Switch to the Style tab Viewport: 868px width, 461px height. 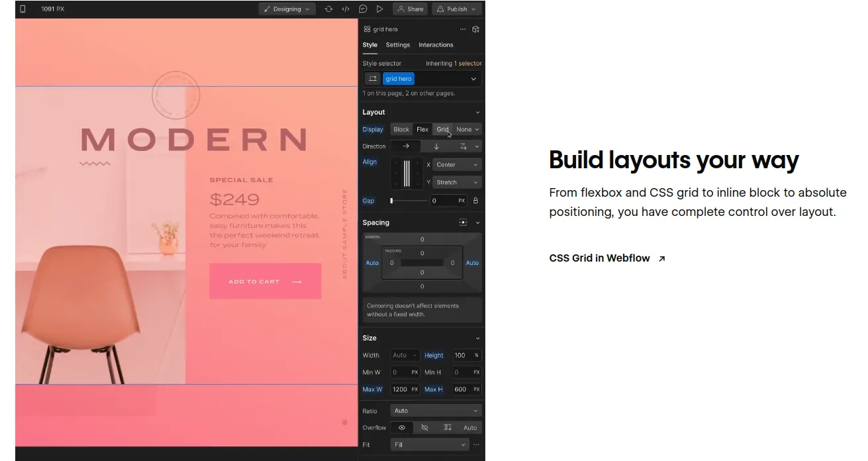tap(370, 45)
